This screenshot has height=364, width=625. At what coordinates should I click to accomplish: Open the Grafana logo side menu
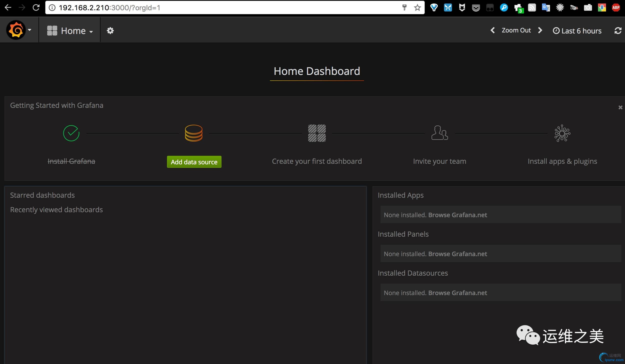point(16,30)
